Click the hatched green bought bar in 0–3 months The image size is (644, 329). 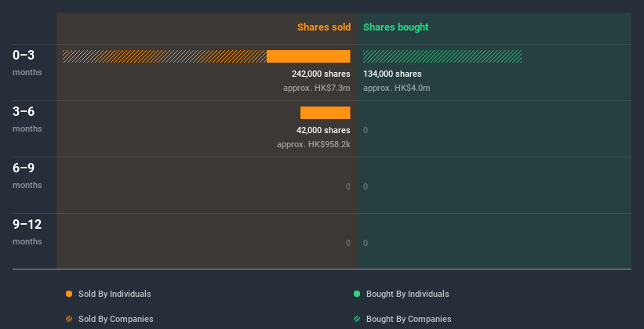[x=442, y=56]
